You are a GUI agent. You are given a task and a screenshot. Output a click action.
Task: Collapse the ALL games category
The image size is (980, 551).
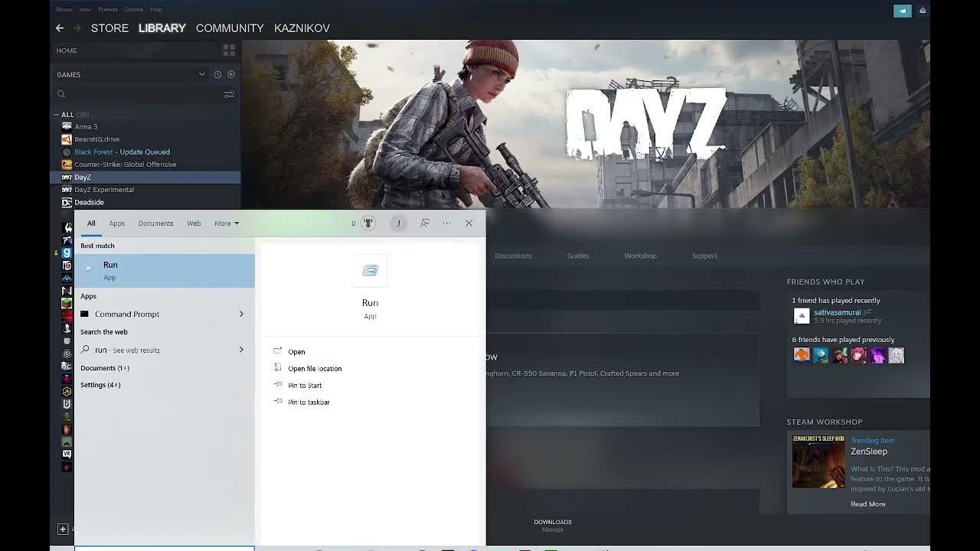[x=56, y=115]
